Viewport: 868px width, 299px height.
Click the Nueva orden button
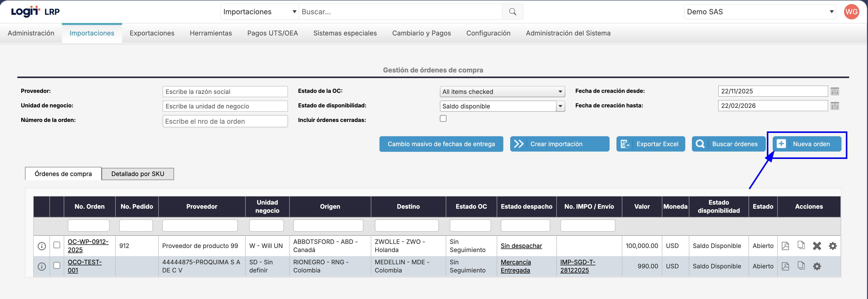click(807, 144)
